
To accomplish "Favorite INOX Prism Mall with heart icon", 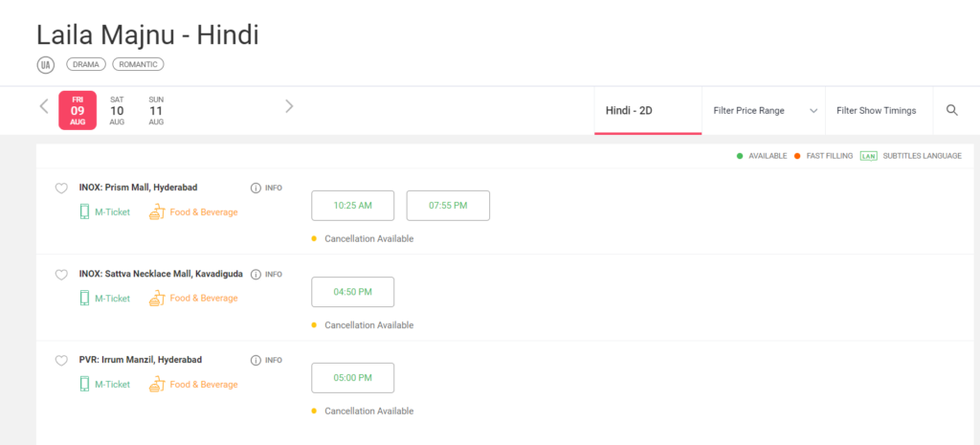I will click(x=61, y=189).
